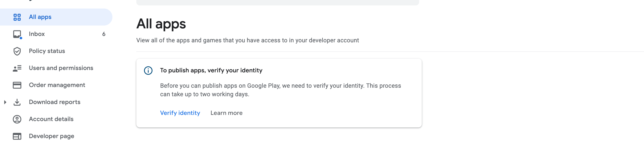Click the Download reports arrow-down icon
The height and width of the screenshot is (148, 644).
(17, 102)
